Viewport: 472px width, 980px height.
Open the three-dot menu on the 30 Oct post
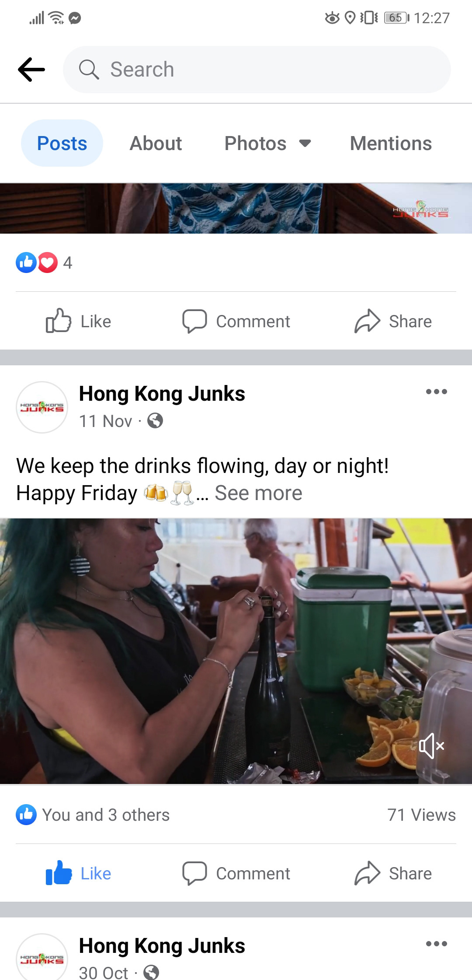point(437,944)
